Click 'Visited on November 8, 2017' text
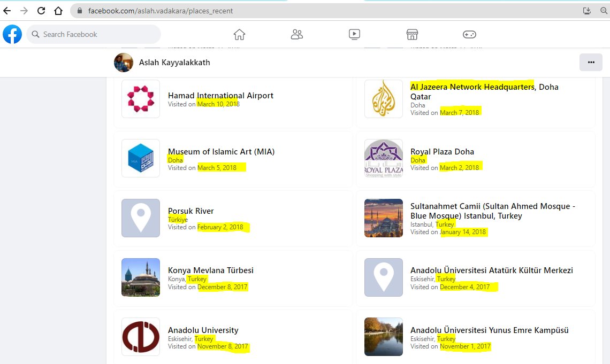The height and width of the screenshot is (364, 610). tap(208, 346)
